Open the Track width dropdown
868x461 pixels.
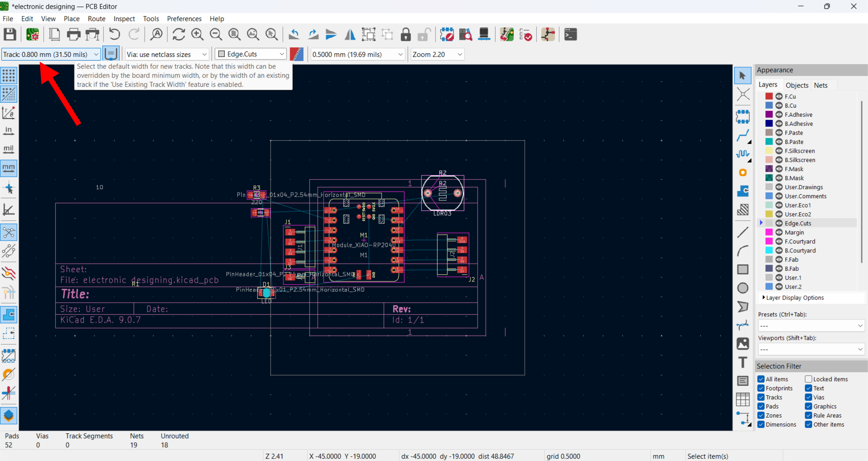51,54
